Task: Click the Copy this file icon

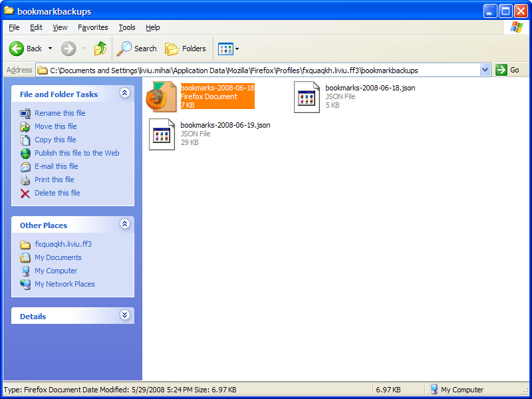Action: [25, 140]
